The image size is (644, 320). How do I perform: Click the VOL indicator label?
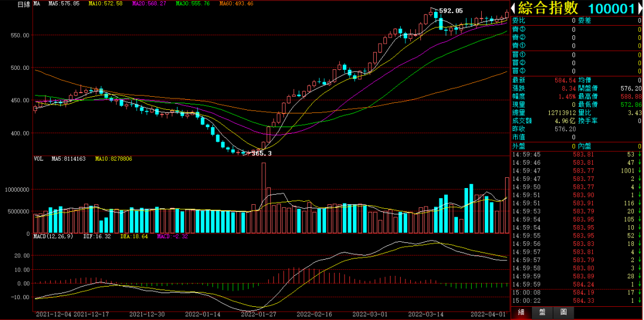click(38, 158)
